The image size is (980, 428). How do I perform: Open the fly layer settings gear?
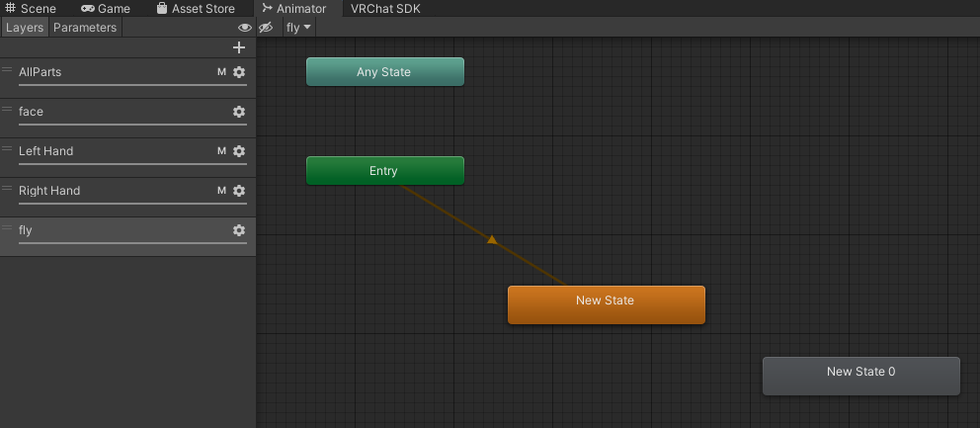click(x=239, y=230)
